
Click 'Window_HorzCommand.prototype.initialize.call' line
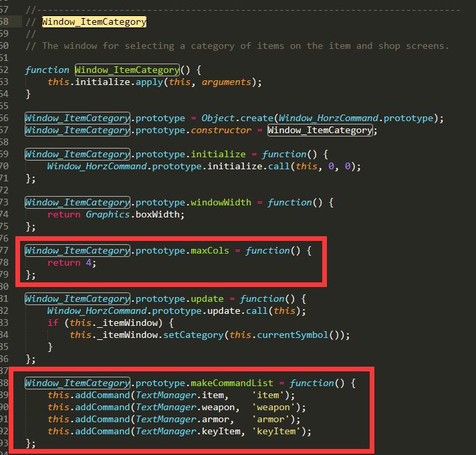[x=204, y=167]
